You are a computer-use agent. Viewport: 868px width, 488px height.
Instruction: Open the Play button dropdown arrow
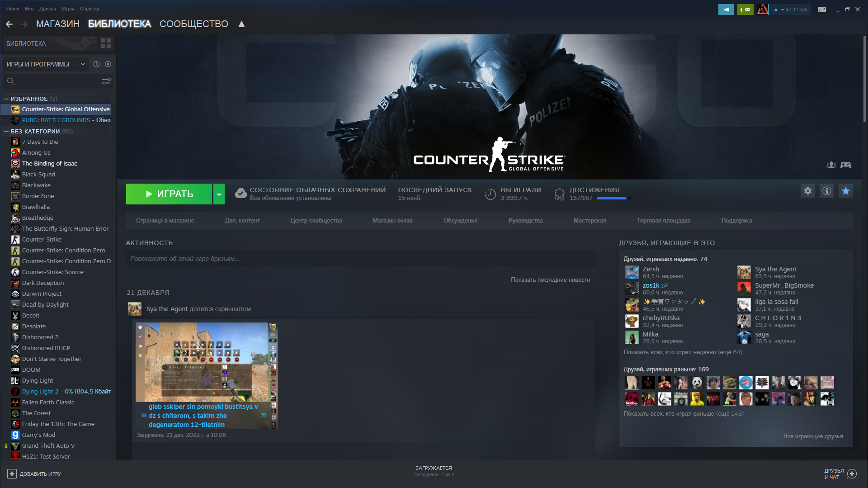(219, 194)
